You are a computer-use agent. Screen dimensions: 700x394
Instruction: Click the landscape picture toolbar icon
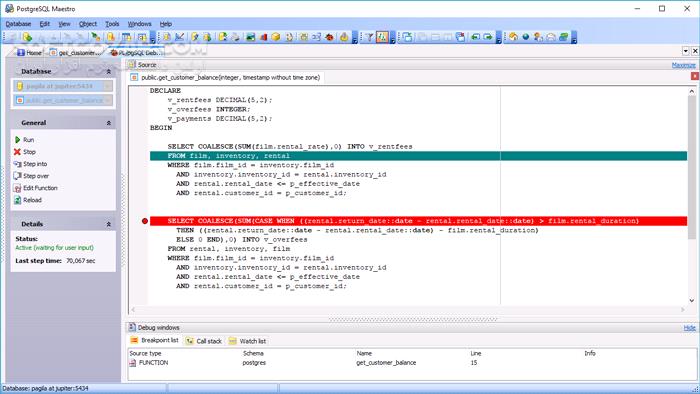click(x=250, y=37)
